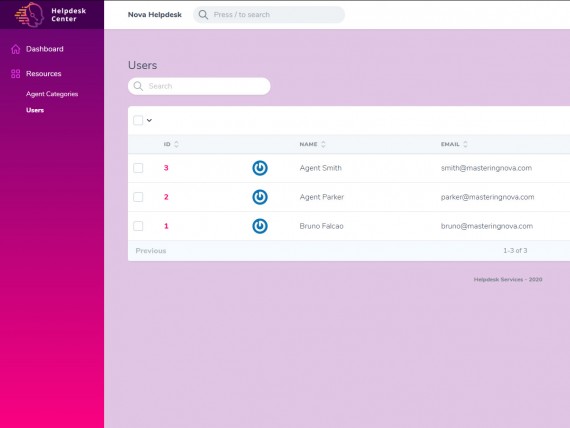Sort the table by Name column arrows
Viewport: 570px width, 428px height.
[x=323, y=144]
